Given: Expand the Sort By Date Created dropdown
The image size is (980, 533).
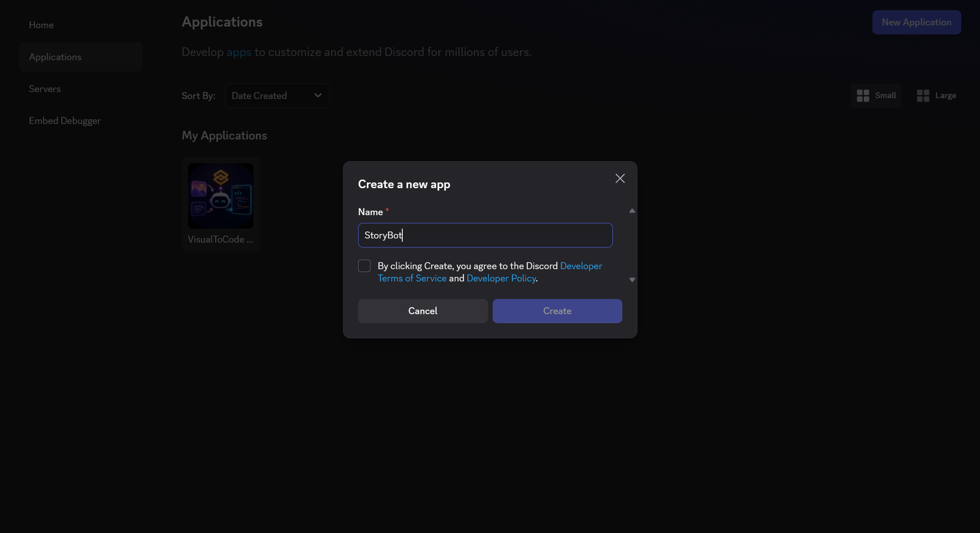Looking at the screenshot, I should pyautogui.click(x=277, y=96).
